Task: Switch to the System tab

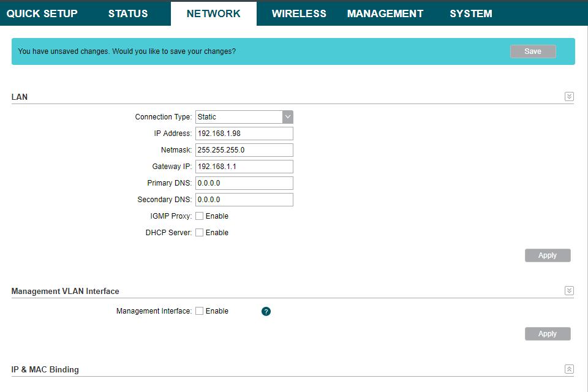Action: [x=470, y=13]
